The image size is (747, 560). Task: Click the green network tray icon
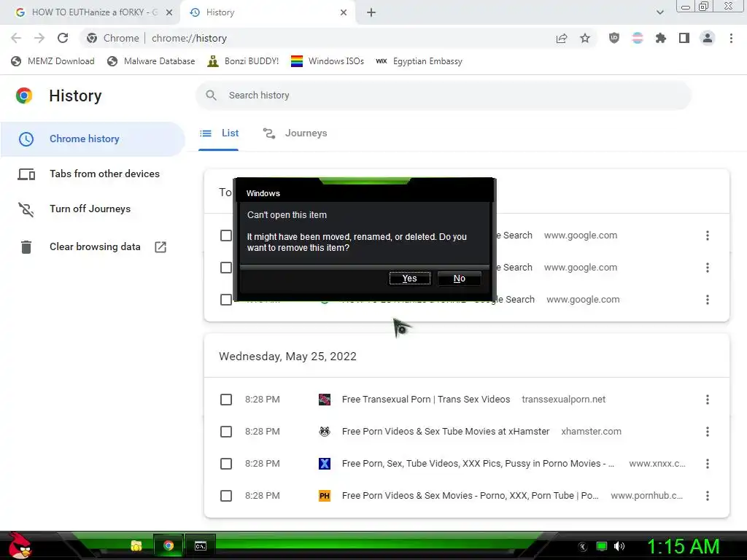pyautogui.click(x=602, y=546)
